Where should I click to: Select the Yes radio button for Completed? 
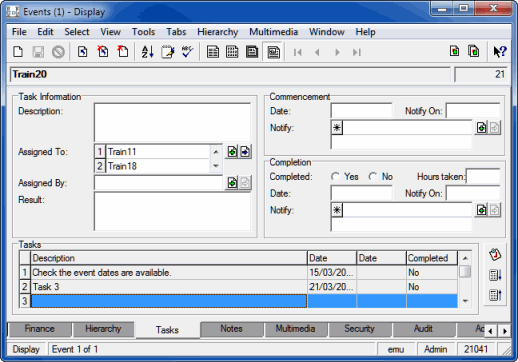[335, 176]
